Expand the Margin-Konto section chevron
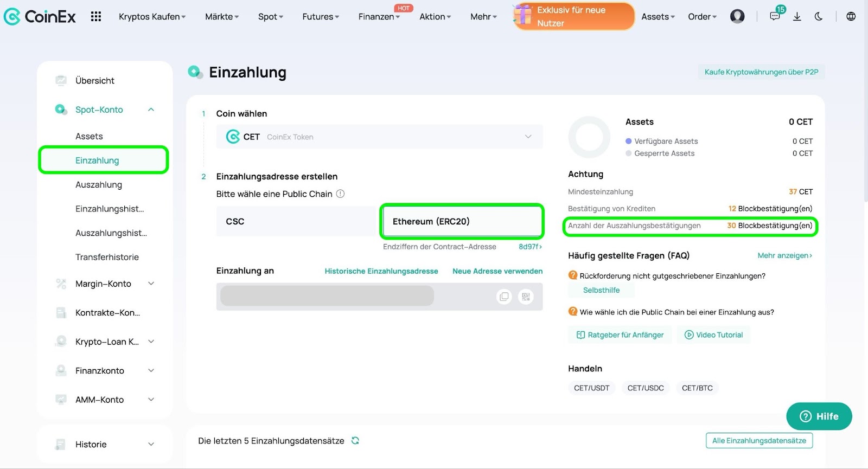The height and width of the screenshot is (469, 868). tap(151, 284)
